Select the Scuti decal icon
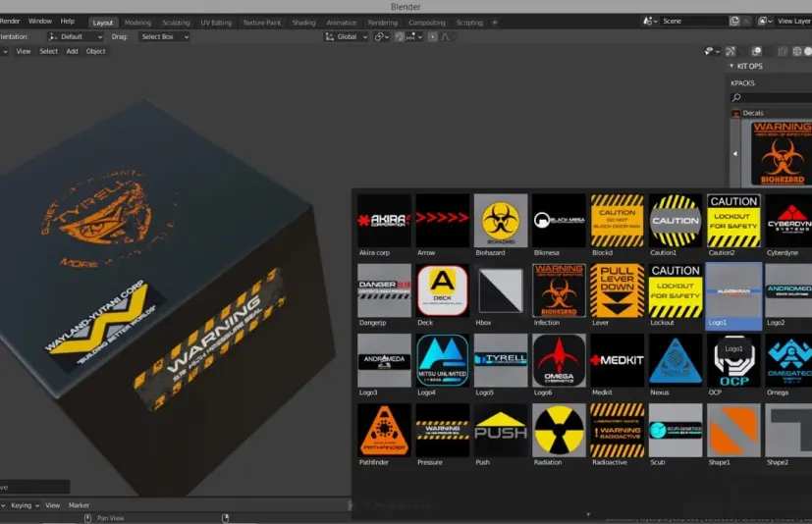 676,430
